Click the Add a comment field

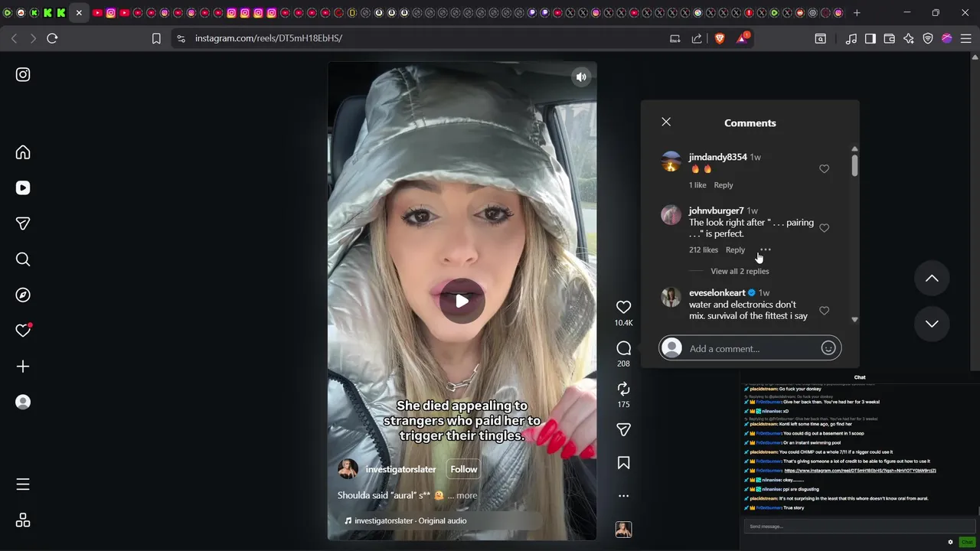(750, 348)
